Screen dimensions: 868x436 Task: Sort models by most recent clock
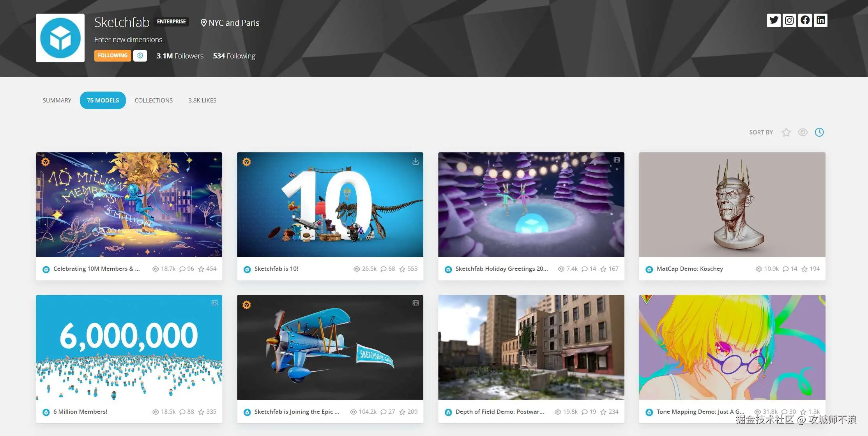point(819,132)
